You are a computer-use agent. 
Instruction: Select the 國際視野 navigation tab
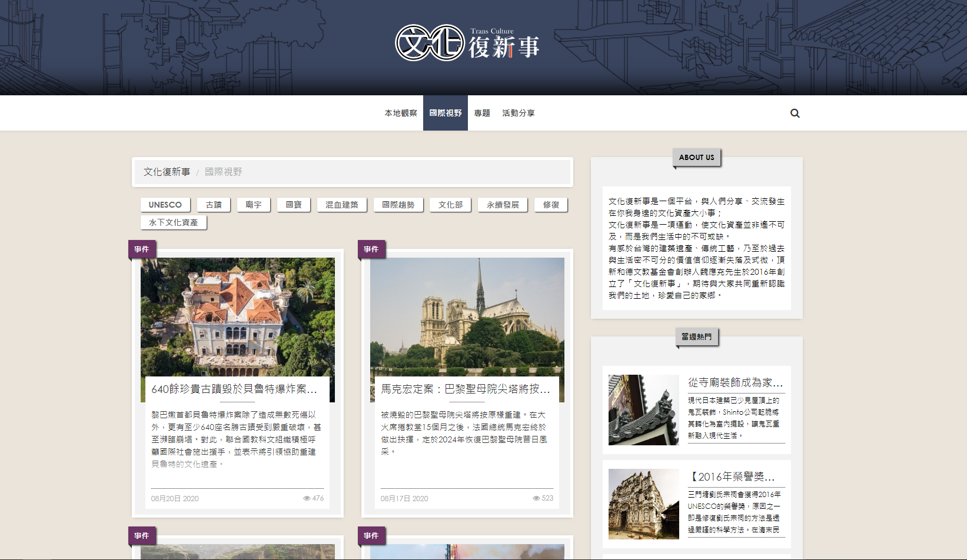446,113
